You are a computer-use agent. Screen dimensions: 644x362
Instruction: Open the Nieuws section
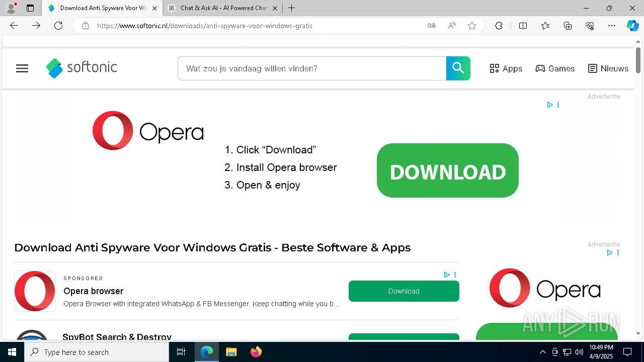pos(608,68)
